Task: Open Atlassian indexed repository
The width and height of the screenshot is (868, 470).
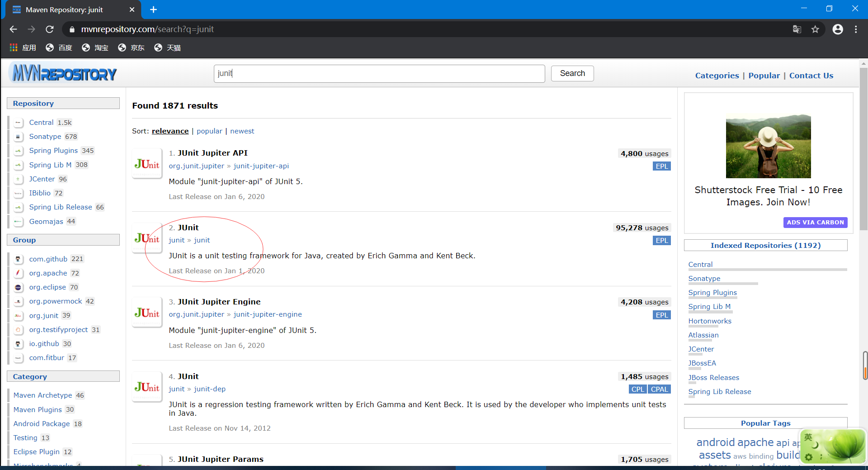Action: [x=703, y=335]
